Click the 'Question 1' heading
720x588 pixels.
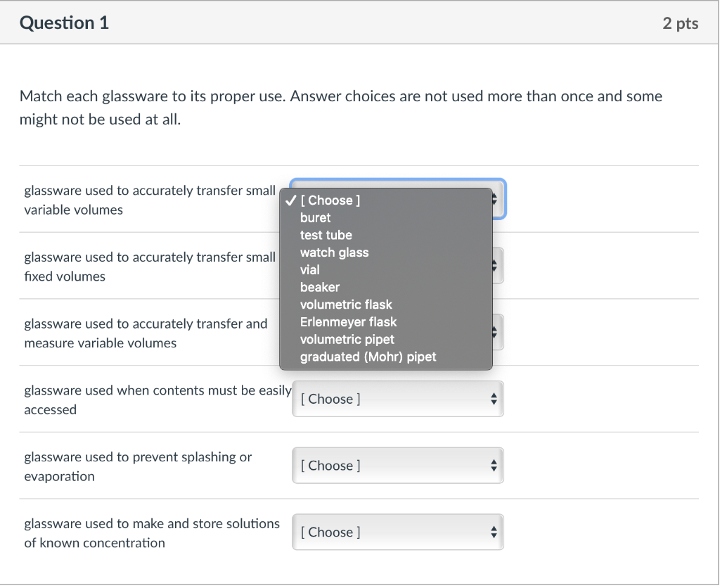click(x=64, y=23)
